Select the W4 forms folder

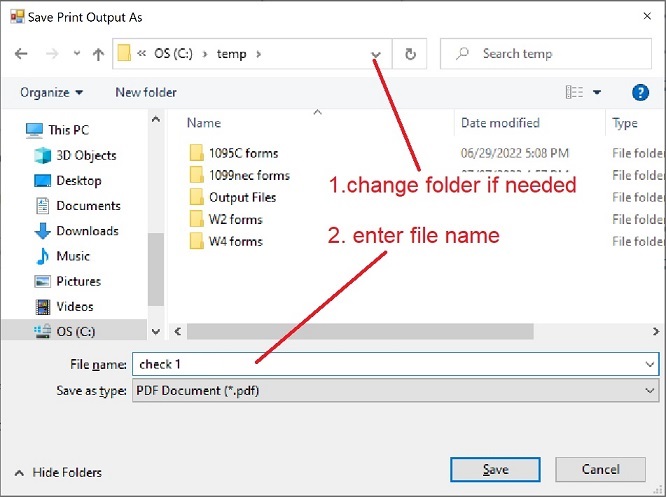(235, 241)
